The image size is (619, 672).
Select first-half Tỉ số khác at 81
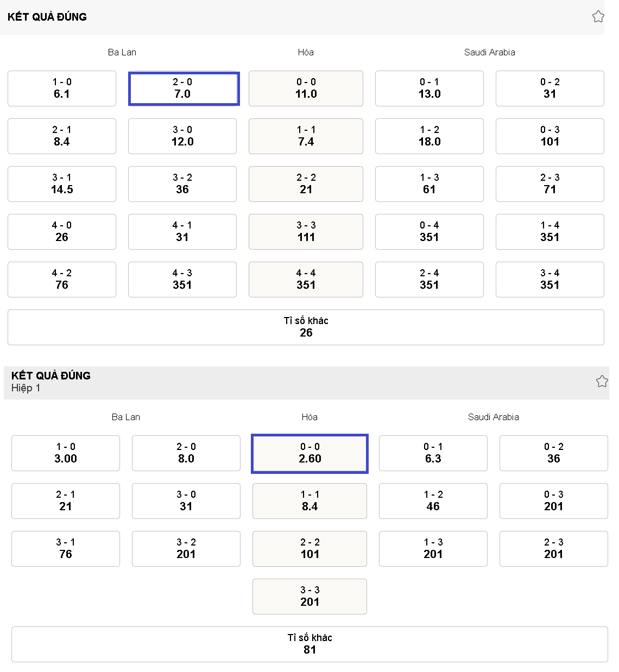pyautogui.click(x=309, y=644)
